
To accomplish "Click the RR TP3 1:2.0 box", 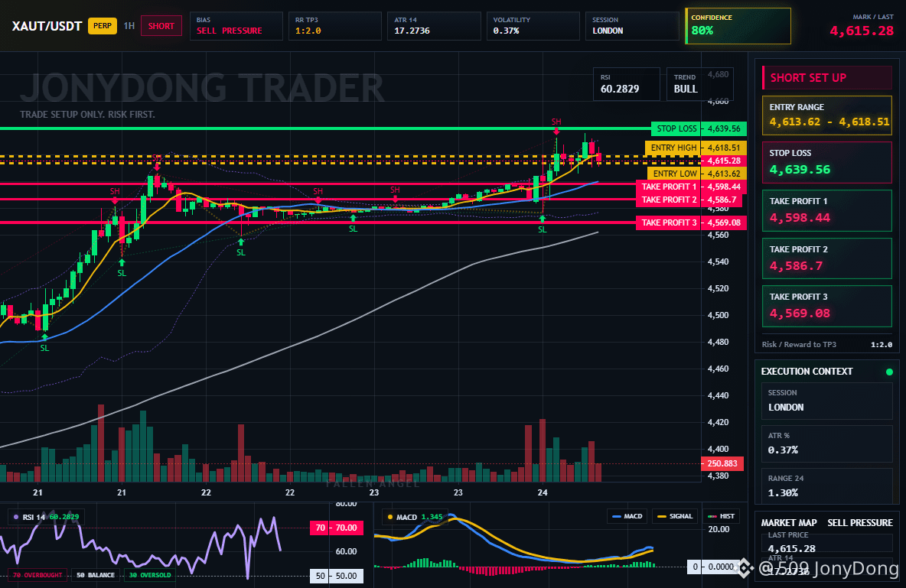I will 335,26.
